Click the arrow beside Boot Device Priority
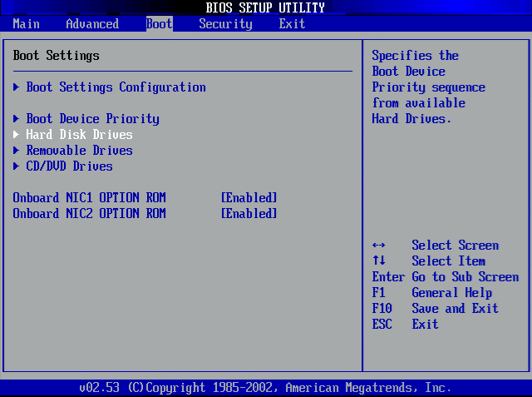 (16, 119)
